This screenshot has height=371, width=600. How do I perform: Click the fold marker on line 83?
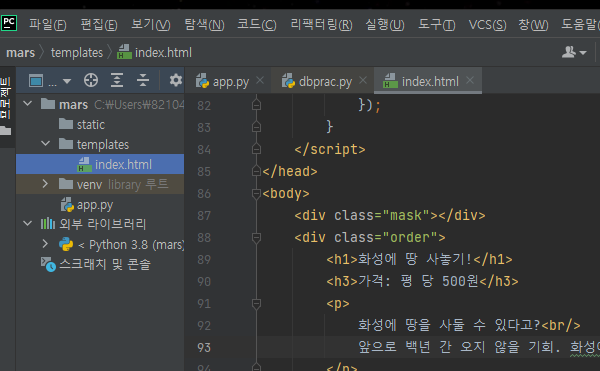pos(256,127)
